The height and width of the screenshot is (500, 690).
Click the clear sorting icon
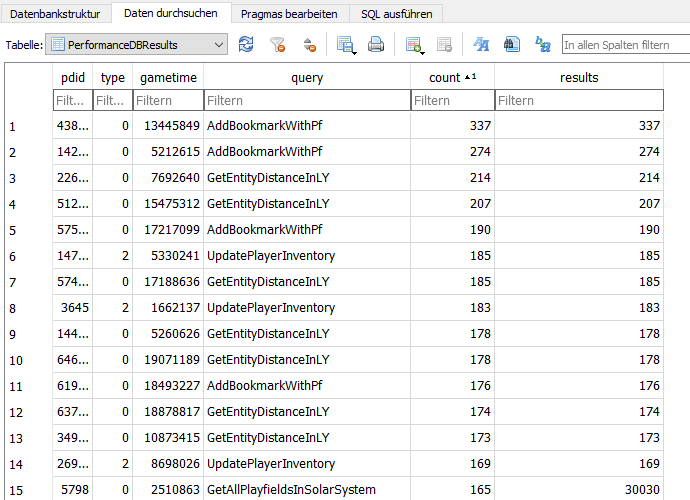click(x=310, y=44)
